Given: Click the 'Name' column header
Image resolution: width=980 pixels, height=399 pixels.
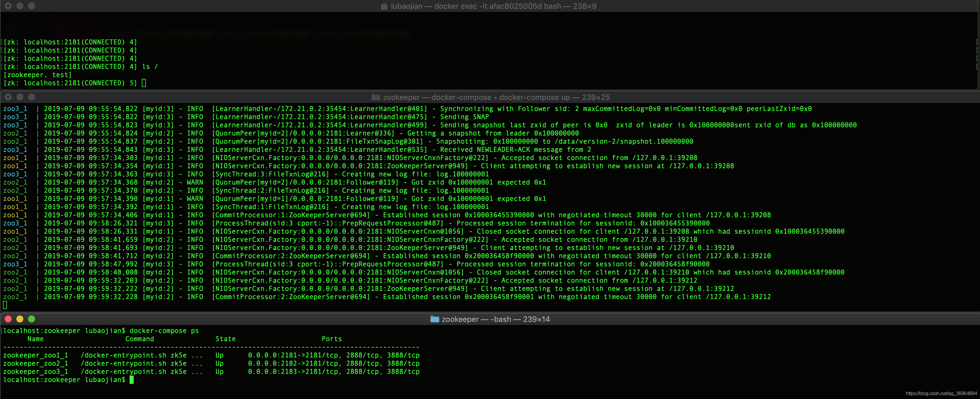Looking at the screenshot, I should [x=35, y=339].
